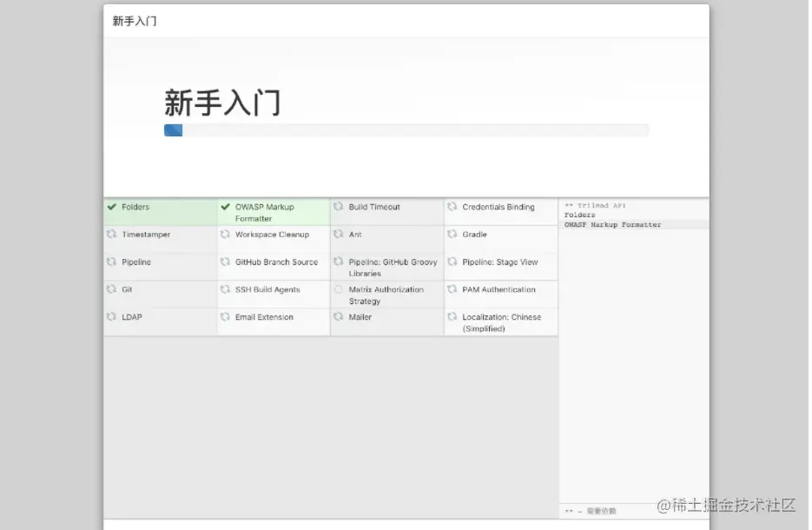This screenshot has width=812, height=530.
Task: Click the pending icon next to Ant
Action: [x=338, y=235]
